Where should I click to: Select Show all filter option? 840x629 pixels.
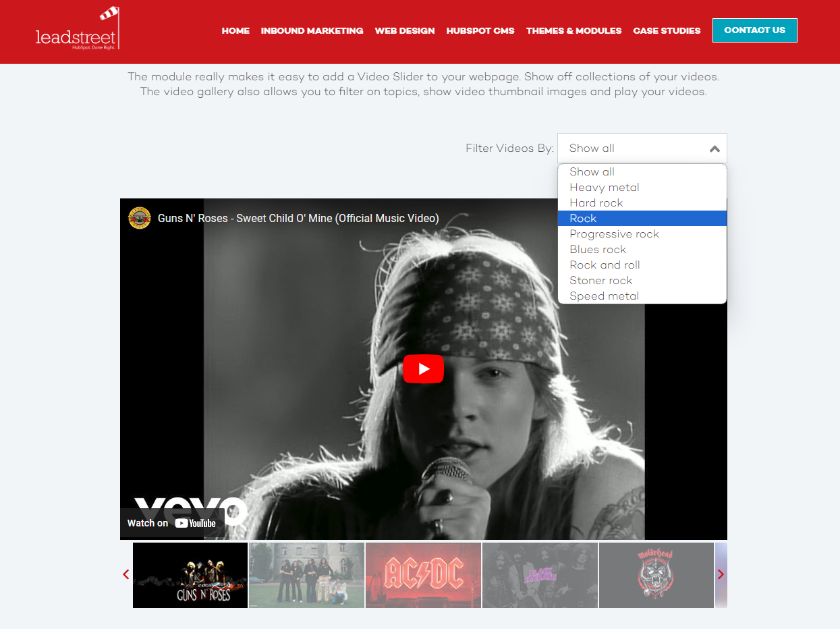pyautogui.click(x=642, y=172)
